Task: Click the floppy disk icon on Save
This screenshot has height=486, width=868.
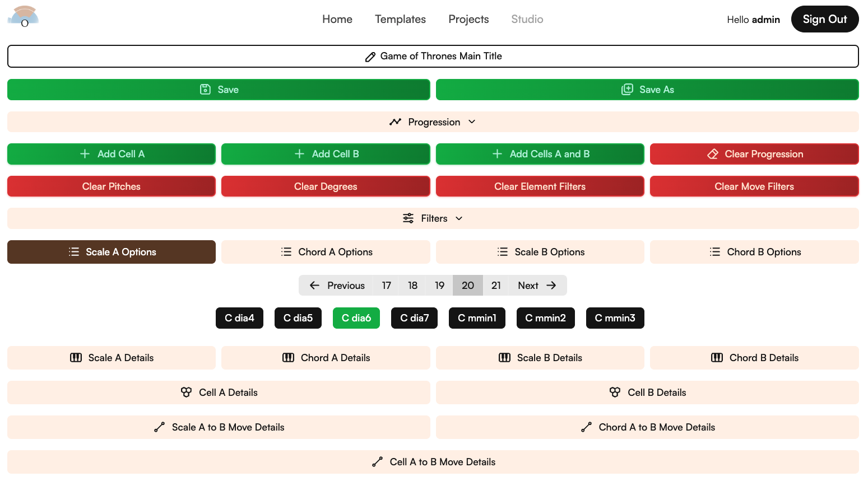Action: [205, 90]
